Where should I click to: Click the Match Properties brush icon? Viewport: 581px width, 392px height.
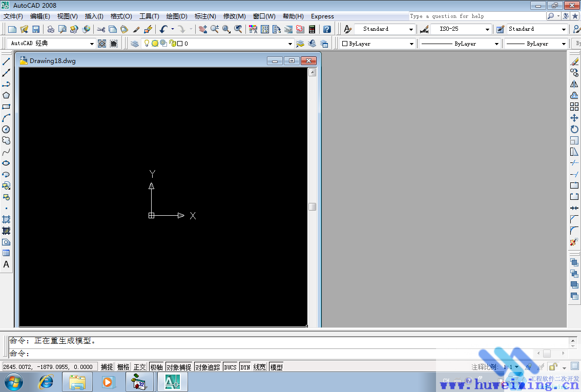click(136, 29)
